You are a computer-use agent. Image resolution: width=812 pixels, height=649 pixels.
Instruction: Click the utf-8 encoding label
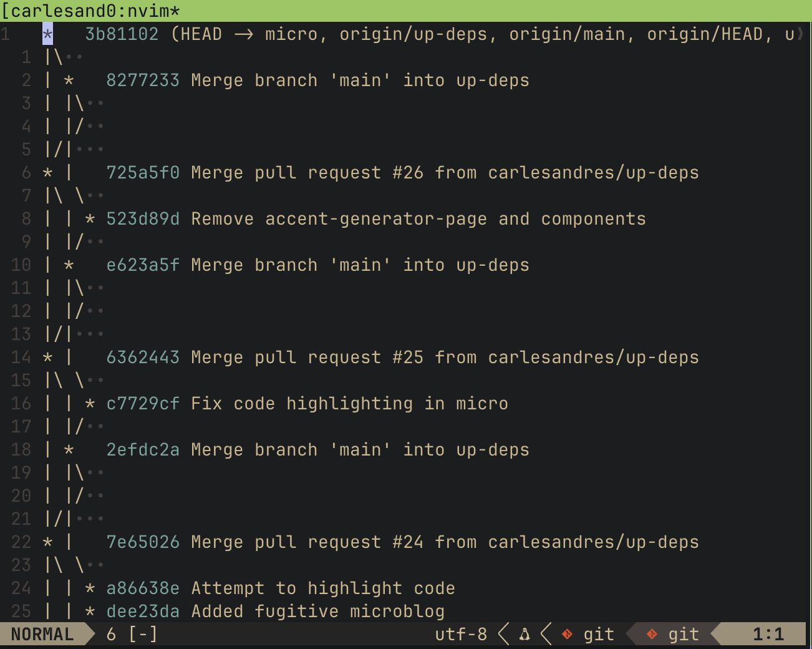[461, 635]
